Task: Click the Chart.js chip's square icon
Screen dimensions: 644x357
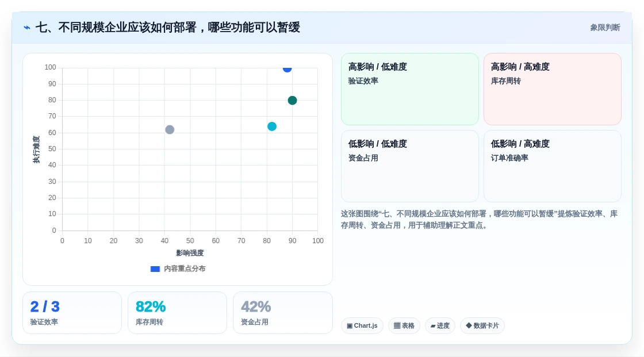Action: [350, 326]
